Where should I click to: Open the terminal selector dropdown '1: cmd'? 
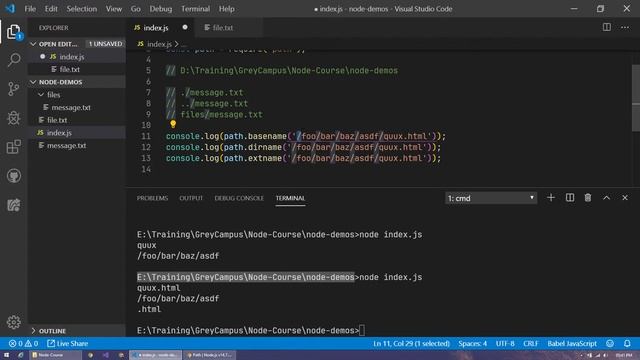pyautogui.click(x=491, y=198)
